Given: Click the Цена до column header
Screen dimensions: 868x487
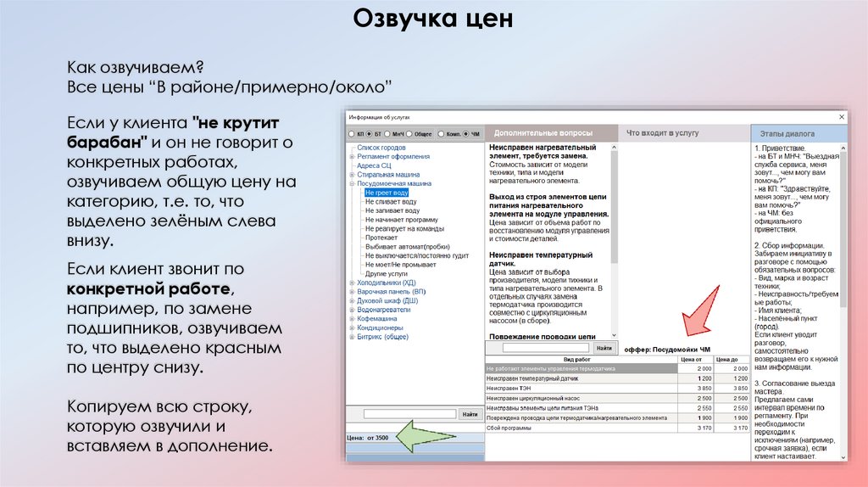Looking at the screenshot, I should click(732, 360).
